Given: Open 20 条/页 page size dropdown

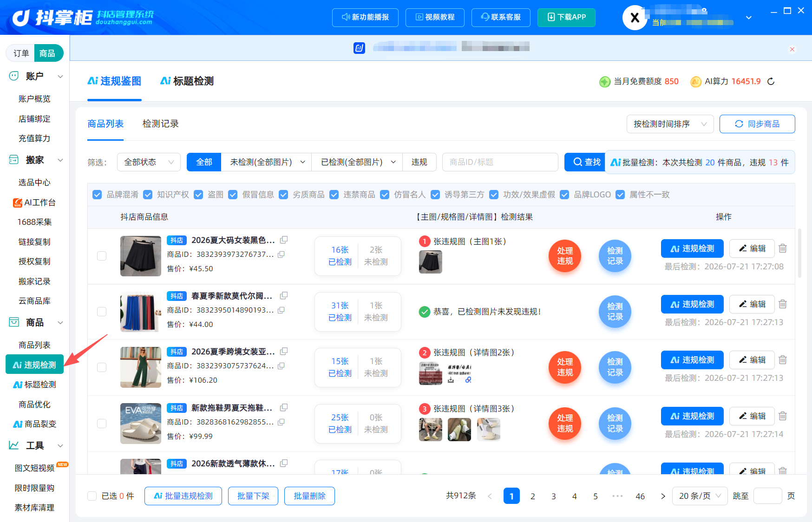Looking at the screenshot, I should (x=700, y=496).
